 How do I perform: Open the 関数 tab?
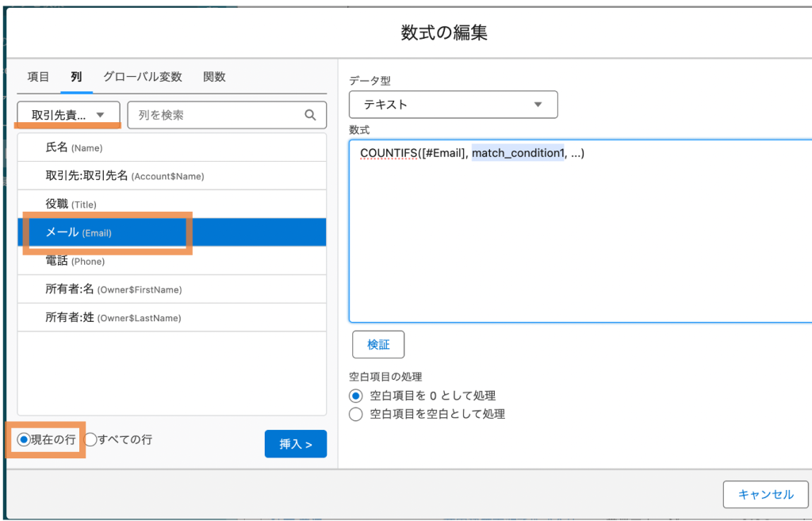coord(214,77)
